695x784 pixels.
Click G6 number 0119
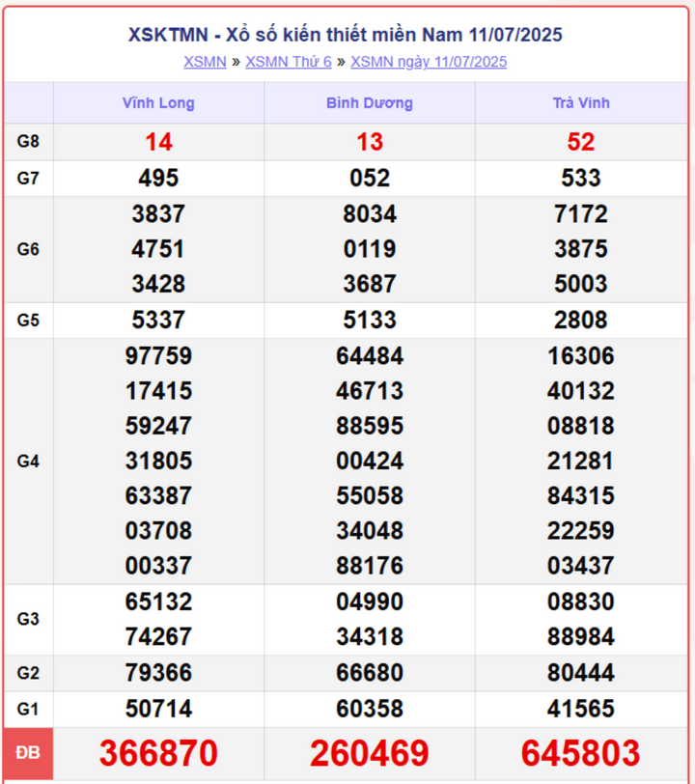pos(370,249)
